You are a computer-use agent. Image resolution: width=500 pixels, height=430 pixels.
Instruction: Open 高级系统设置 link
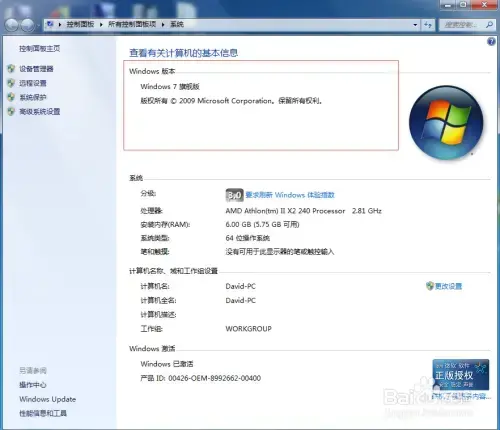click(x=40, y=111)
